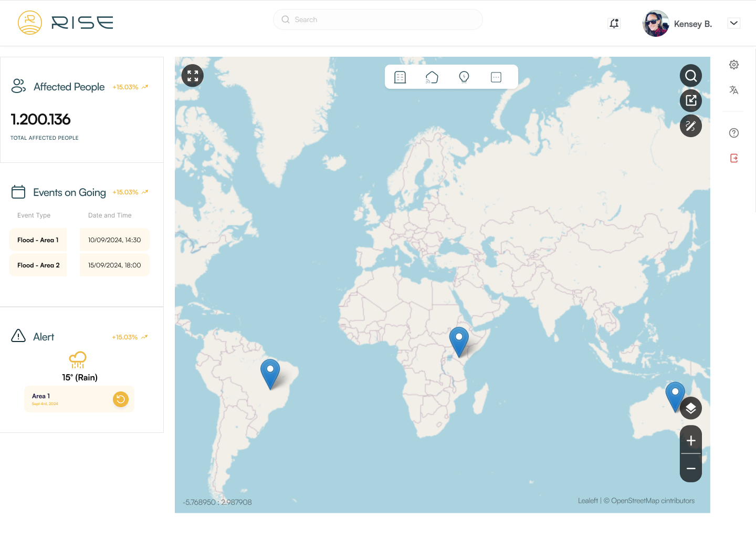Refresh the Area 1 alert

coord(121,399)
